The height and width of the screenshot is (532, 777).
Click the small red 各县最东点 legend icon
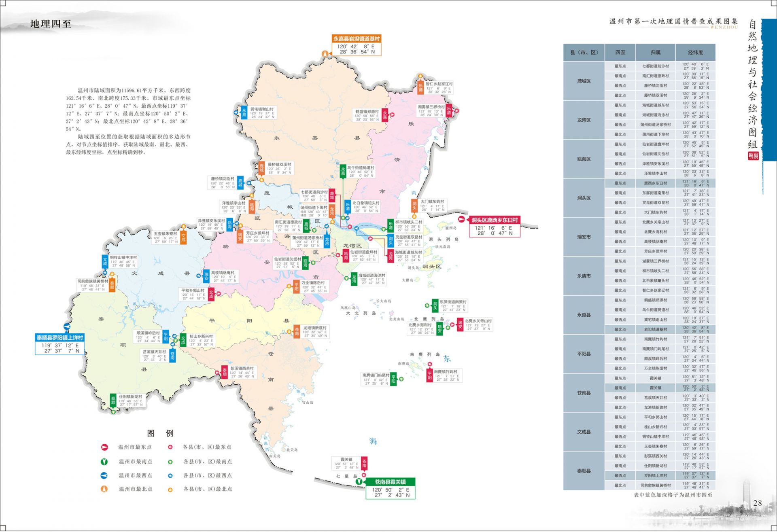(x=170, y=447)
